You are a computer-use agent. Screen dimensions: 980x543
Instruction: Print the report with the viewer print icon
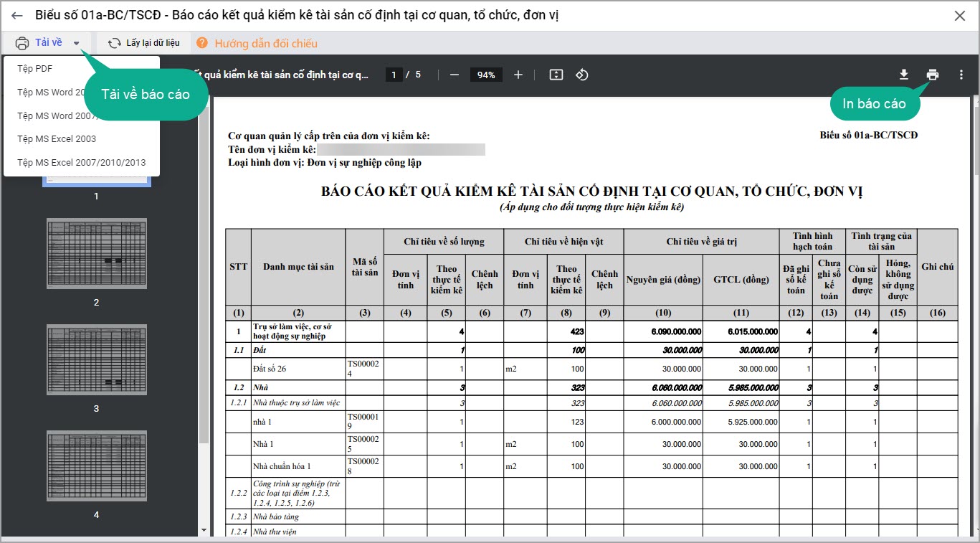point(932,75)
